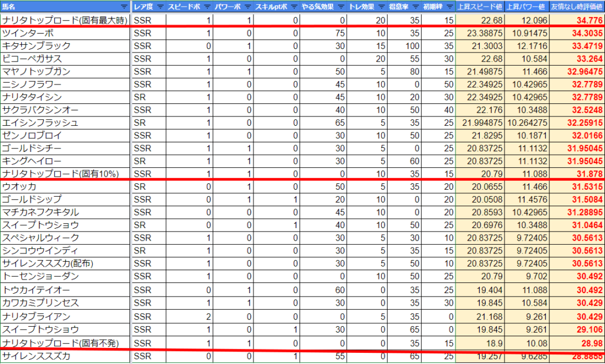The image size is (605, 364).
Task: Open the filter icon in 馬名 header
Action: [124, 6]
